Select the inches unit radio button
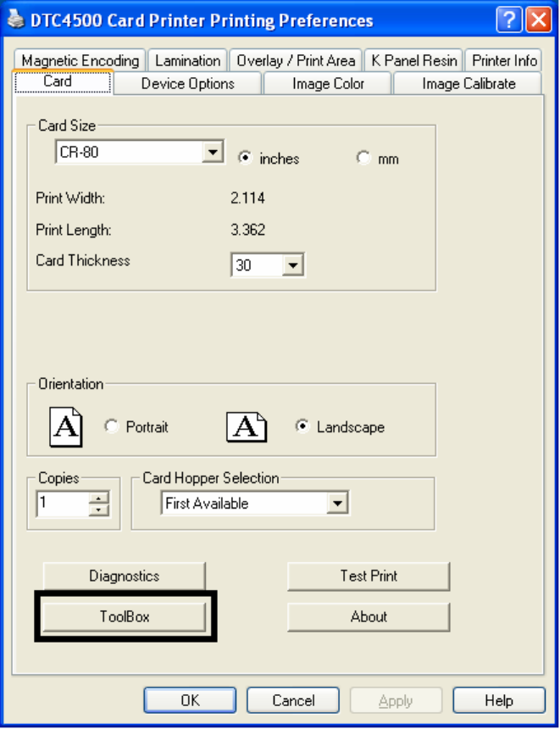The height and width of the screenshot is (729, 560). (x=245, y=158)
